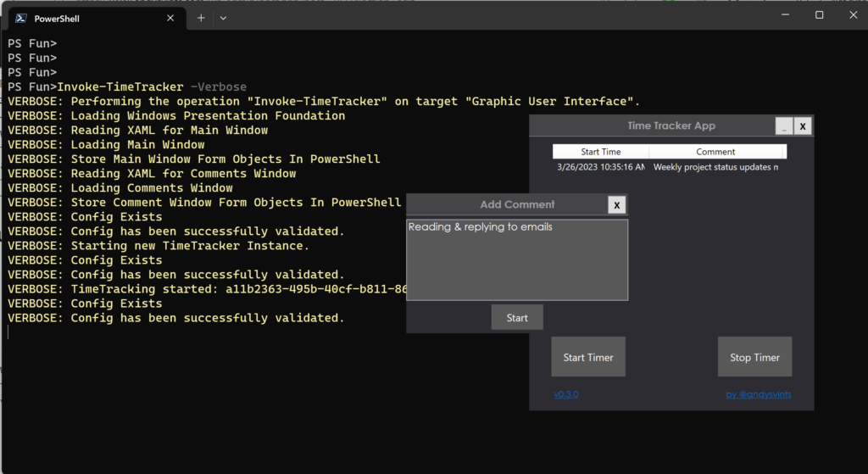Click the Add Comment title text

(517, 204)
